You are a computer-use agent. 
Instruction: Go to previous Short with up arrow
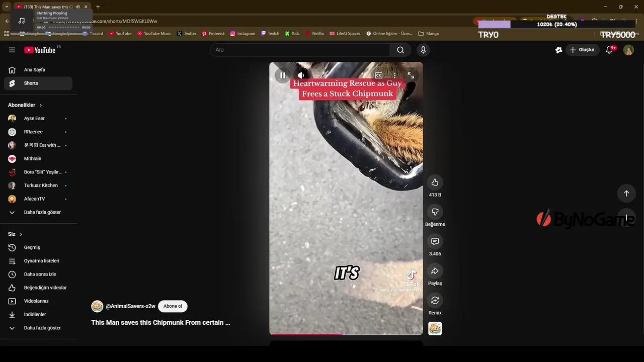tap(626, 193)
